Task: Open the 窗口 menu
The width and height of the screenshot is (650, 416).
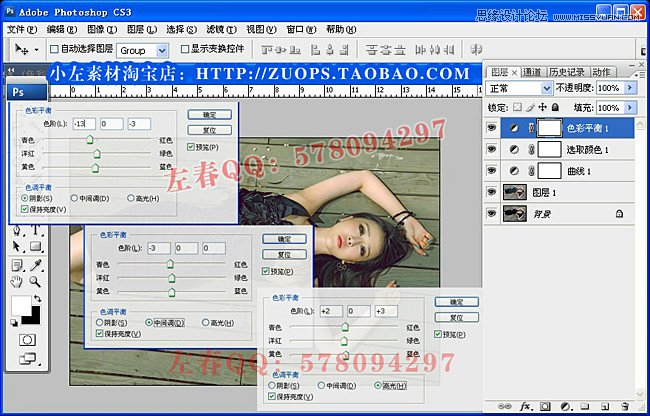Action: tap(301, 29)
